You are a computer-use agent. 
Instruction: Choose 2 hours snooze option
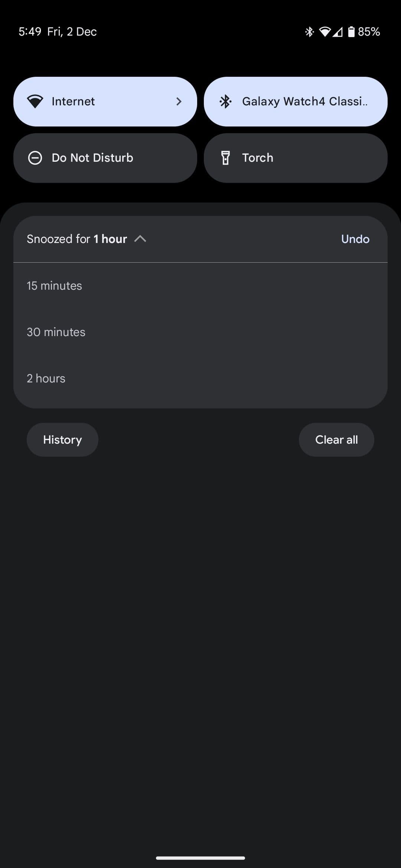(x=46, y=378)
